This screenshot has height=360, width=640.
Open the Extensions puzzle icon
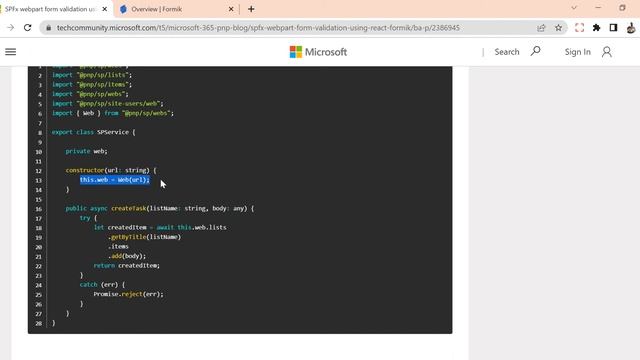(x=596, y=28)
